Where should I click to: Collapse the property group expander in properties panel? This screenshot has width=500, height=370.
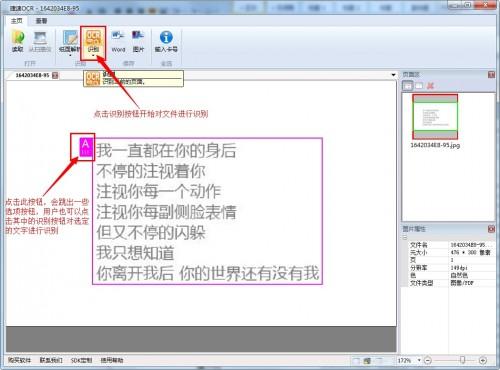[x=405, y=237]
